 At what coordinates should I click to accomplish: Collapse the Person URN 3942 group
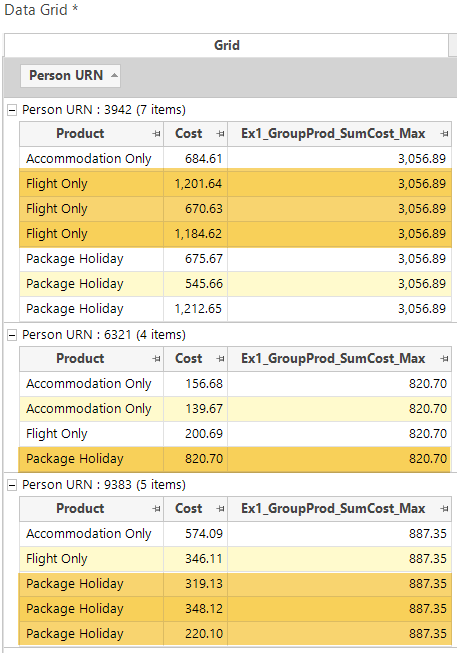(12, 110)
